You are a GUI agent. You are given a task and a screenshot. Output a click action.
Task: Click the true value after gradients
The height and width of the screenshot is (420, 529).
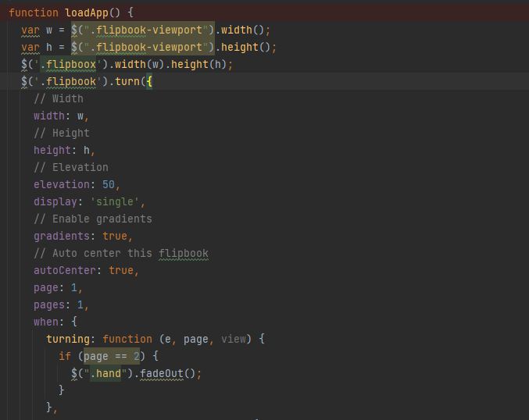click(x=114, y=236)
